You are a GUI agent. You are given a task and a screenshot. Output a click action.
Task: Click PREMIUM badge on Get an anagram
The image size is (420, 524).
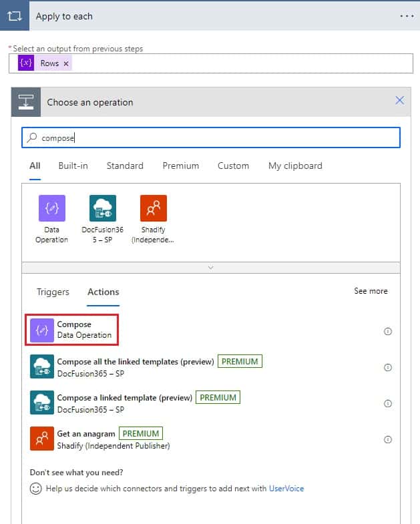pyautogui.click(x=141, y=433)
